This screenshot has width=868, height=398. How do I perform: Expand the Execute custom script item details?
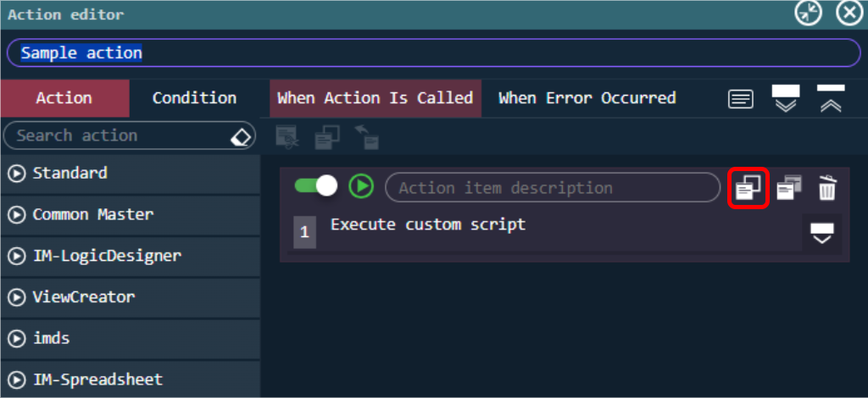tap(822, 234)
